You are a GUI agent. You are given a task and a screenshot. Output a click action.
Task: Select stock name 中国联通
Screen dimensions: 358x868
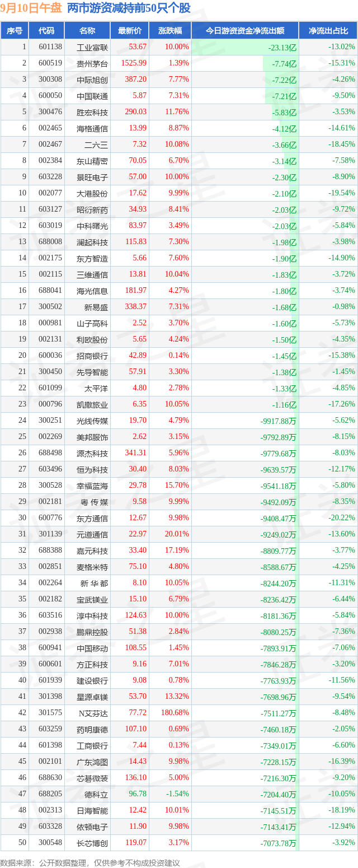(x=92, y=96)
